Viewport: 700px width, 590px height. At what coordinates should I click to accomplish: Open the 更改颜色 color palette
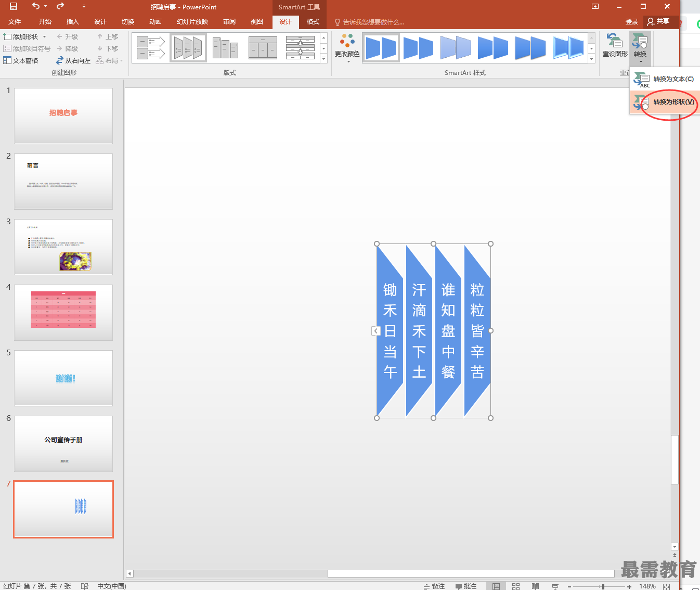pyautogui.click(x=347, y=48)
